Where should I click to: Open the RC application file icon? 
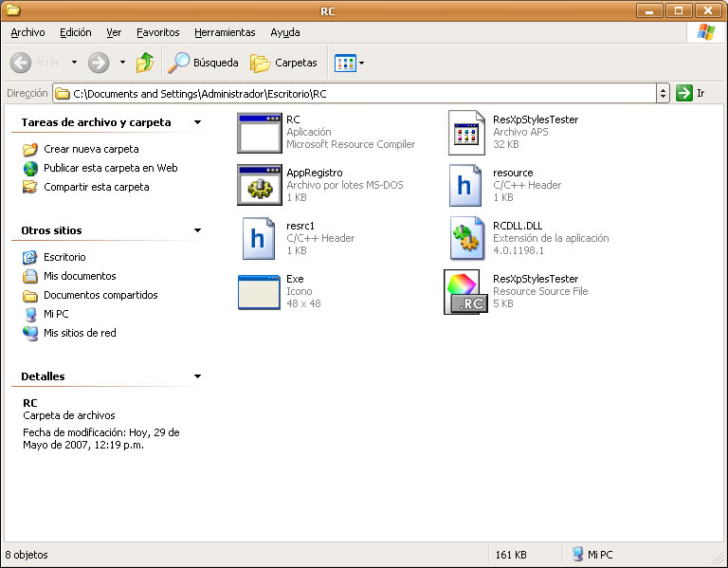point(259,133)
